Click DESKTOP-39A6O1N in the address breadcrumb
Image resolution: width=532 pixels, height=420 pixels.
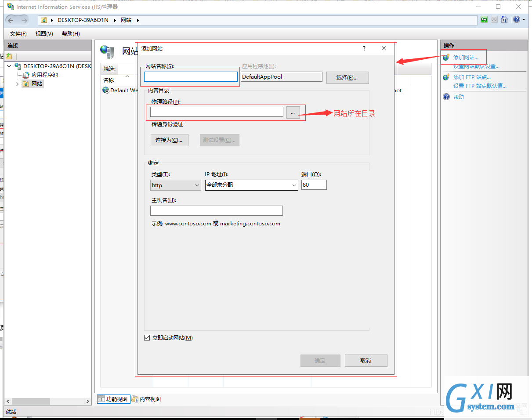coord(83,20)
